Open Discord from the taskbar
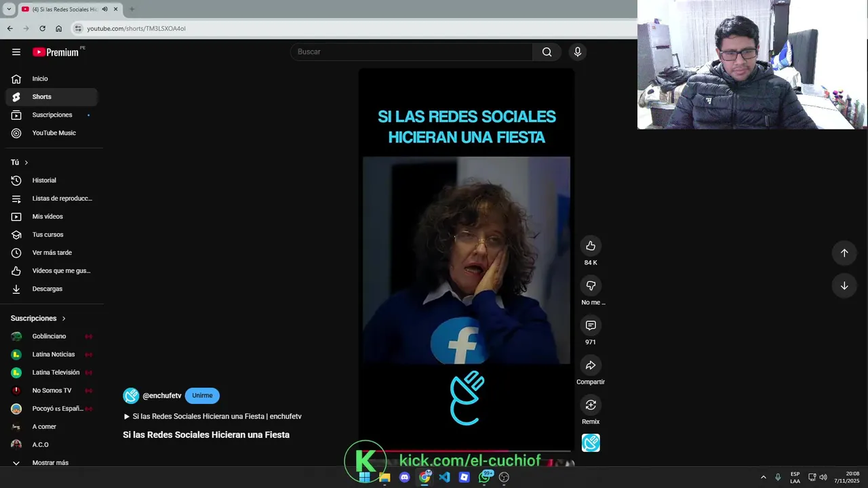 tap(405, 477)
